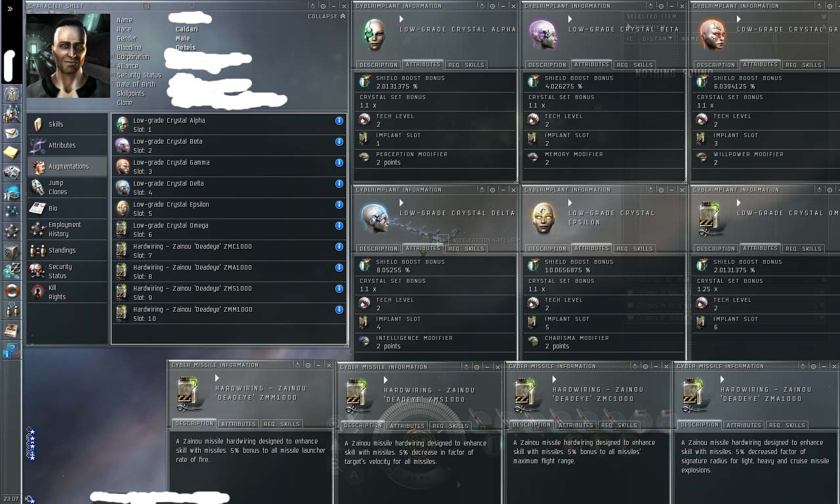Pin the Crystal Alpha information window
The width and height of the screenshot is (840, 504).
pyautogui.click(x=492, y=6)
